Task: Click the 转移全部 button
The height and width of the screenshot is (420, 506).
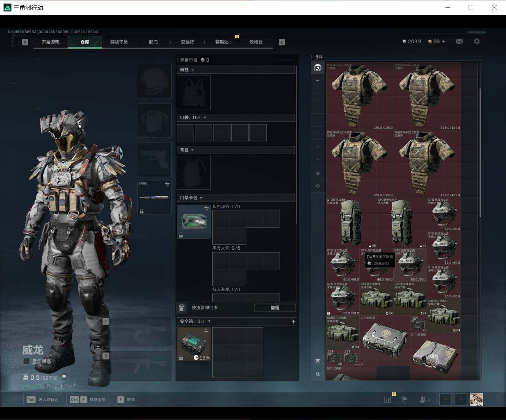Action: click(88, 399)
